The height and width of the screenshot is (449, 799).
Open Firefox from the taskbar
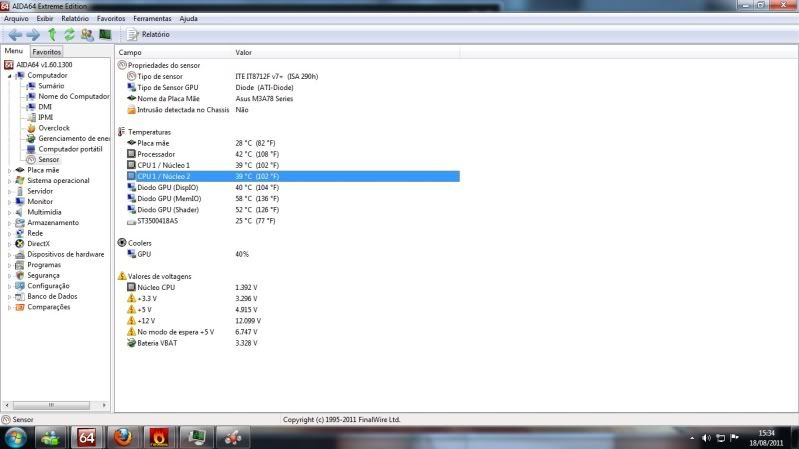point(122,438)
